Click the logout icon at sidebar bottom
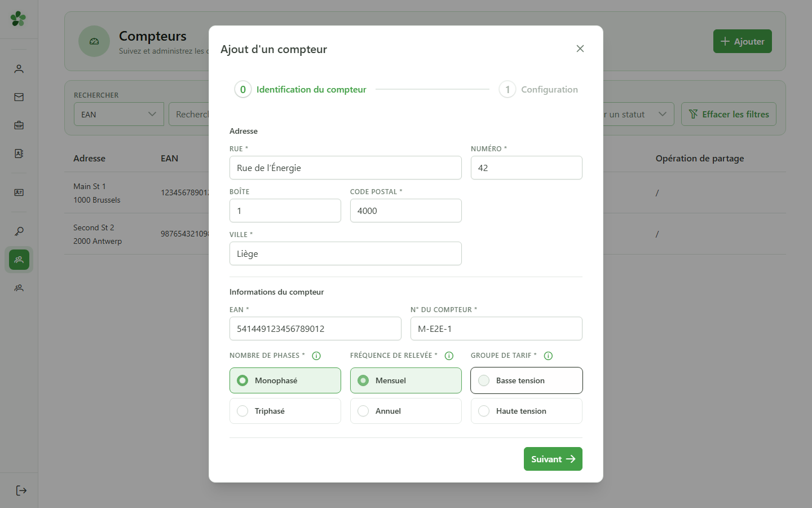Screen dimensions: 812x508 (21, 491)
